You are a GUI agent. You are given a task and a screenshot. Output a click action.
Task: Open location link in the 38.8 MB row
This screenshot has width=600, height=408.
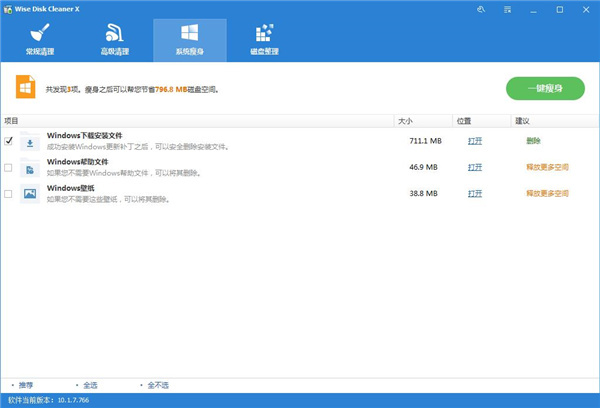[x=475, y=194]
